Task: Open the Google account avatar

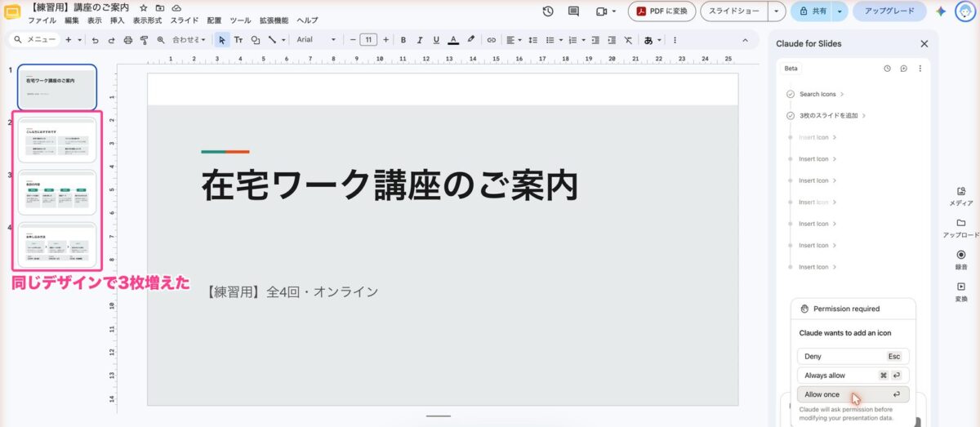Action: pos(964,11)
